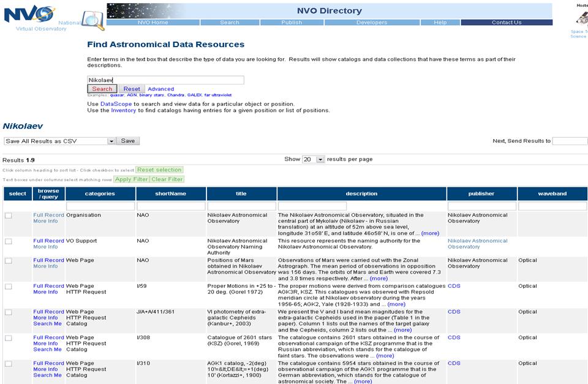Open the Developers menu item
588x384 pixels.
click(372, 23)
